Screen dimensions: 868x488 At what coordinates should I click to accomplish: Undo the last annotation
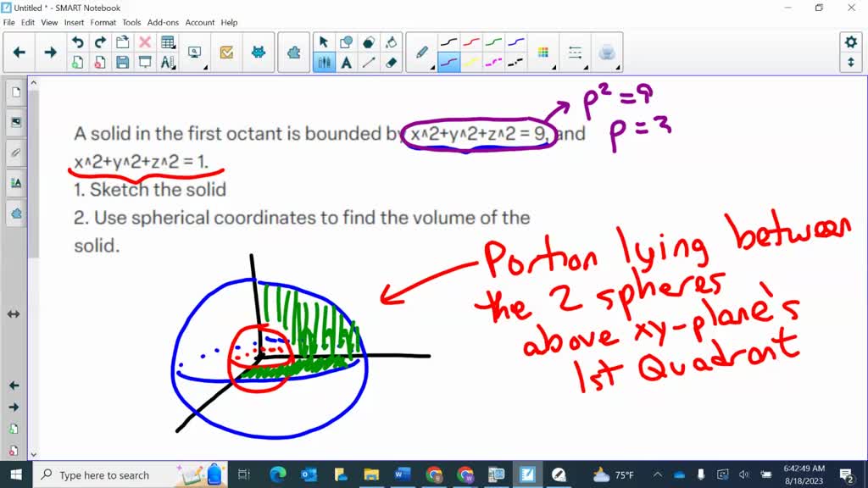click(x=78, y=42)
